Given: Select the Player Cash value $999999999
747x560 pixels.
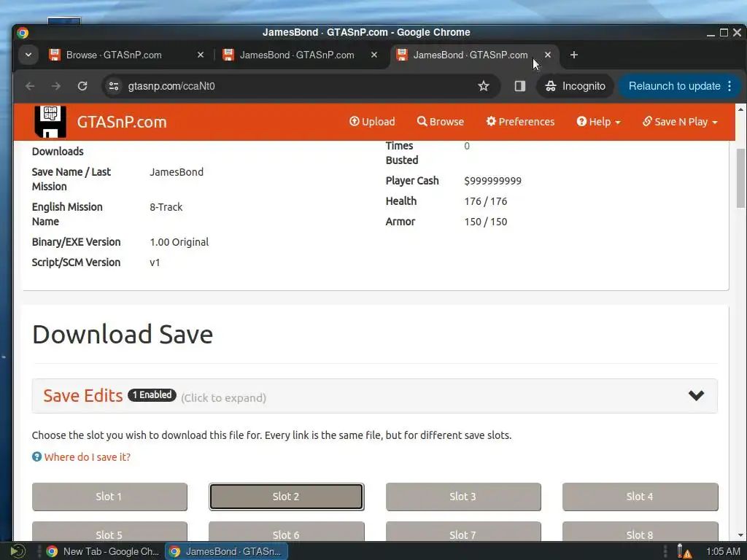Looking at the screenshot, I should (x=492, y=181).
